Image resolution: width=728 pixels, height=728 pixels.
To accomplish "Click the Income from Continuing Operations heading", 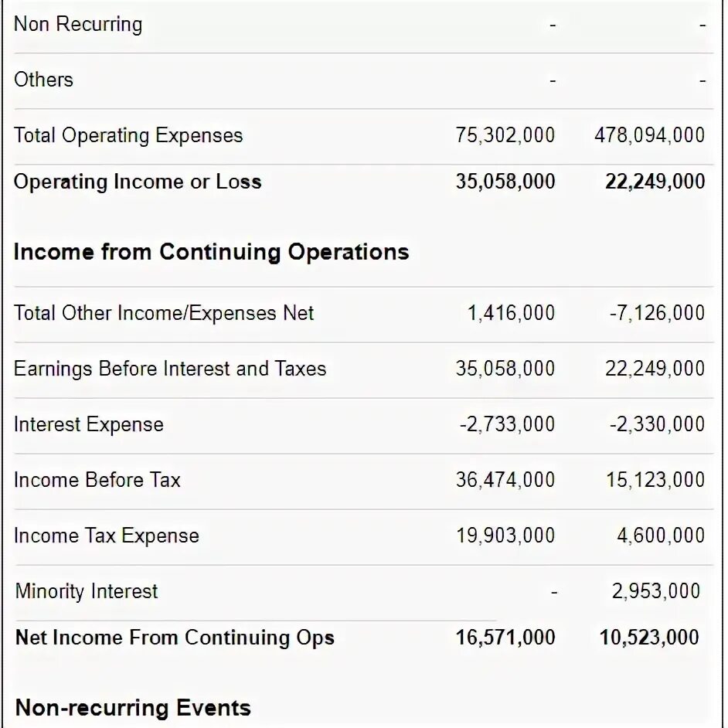I will click(x=211, y=252).
